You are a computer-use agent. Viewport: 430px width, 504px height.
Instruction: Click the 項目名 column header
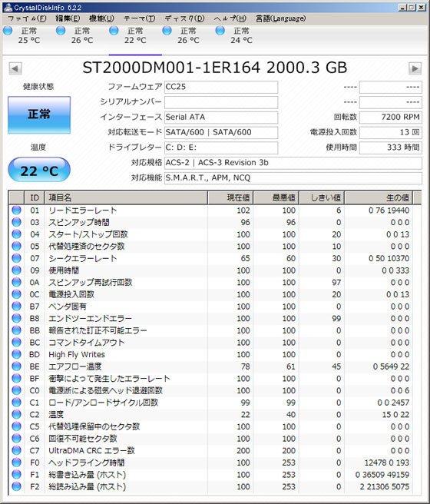tap(126, 197)
